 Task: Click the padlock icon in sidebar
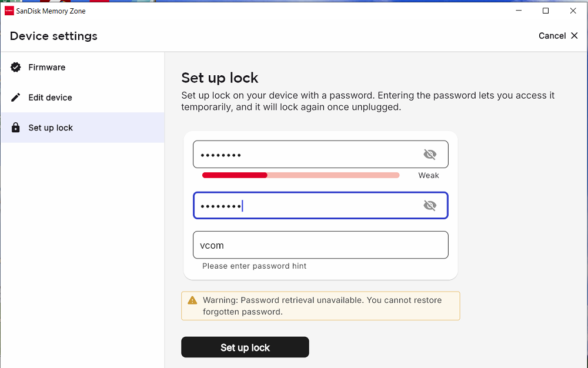tap(15, 128)
